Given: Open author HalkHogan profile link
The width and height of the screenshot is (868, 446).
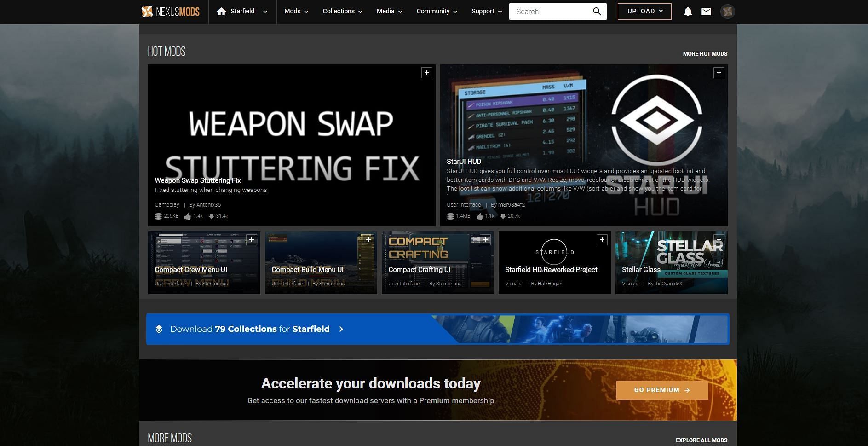Looking at the screenshot, I should click(x=550, y=284).
